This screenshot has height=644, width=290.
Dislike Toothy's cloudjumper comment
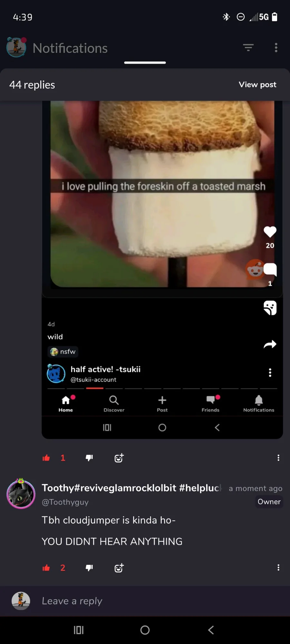click(x=89, y=568)
